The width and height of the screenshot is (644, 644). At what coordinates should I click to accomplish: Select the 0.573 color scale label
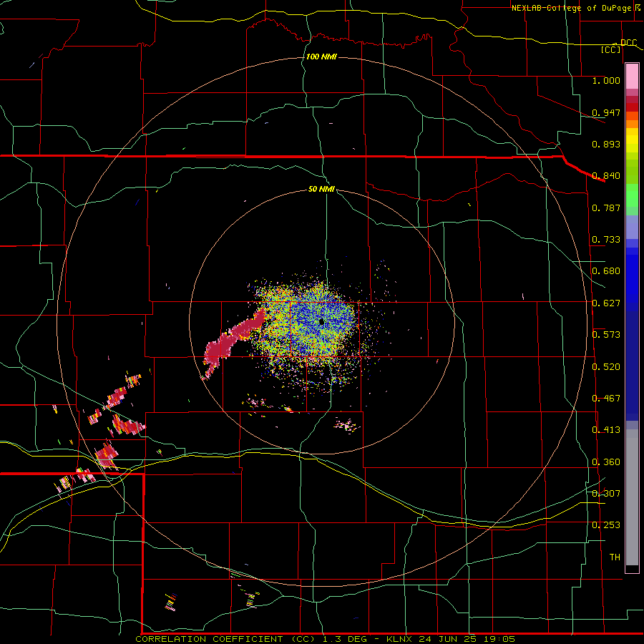tap(606, 335)
